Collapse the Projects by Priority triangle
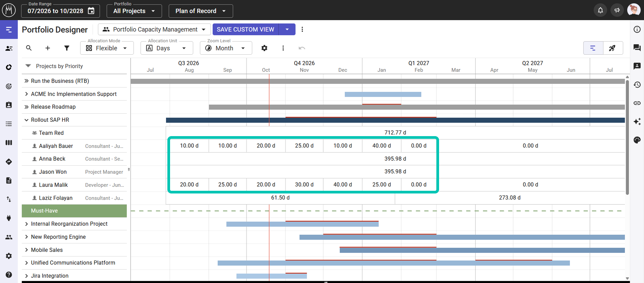Viewport: 644px width, 283px height. (28, 66)
